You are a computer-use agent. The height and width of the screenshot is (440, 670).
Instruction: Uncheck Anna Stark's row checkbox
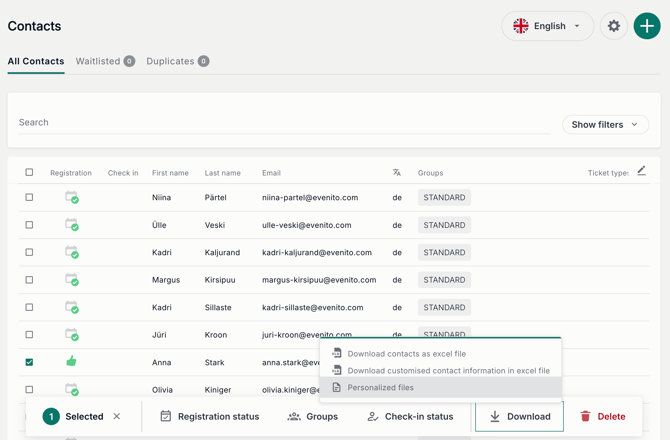pos(29,362)
